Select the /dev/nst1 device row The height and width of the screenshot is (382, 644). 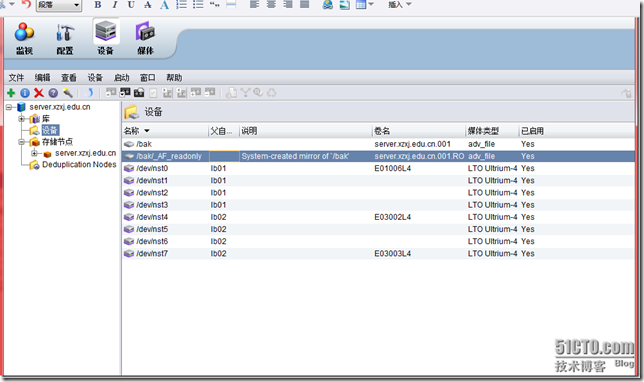[x=378, y=181]
